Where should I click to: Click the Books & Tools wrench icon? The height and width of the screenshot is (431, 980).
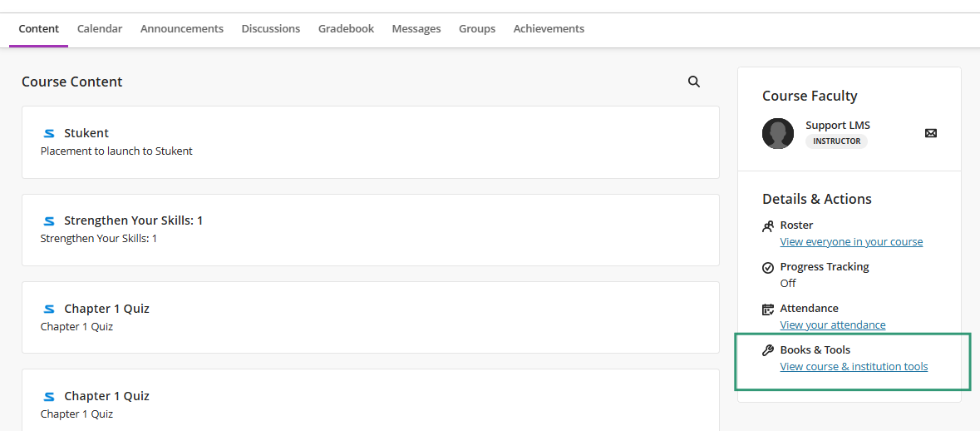768,350
